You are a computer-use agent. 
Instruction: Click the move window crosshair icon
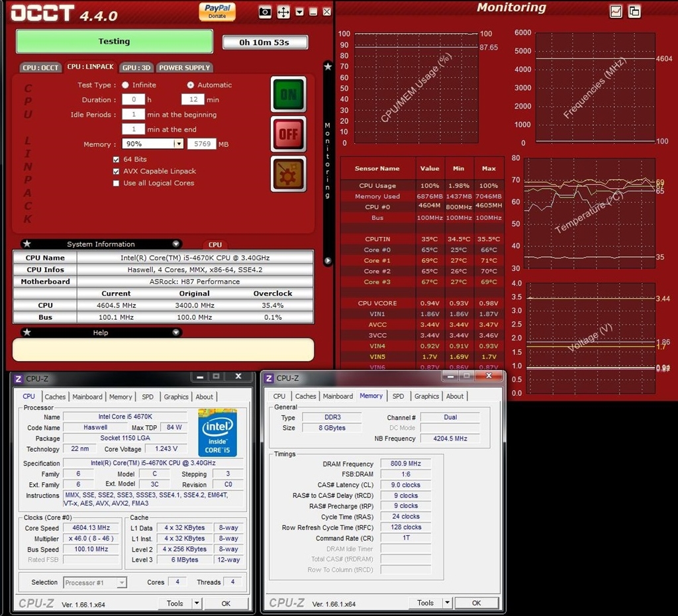coord(283,12)
